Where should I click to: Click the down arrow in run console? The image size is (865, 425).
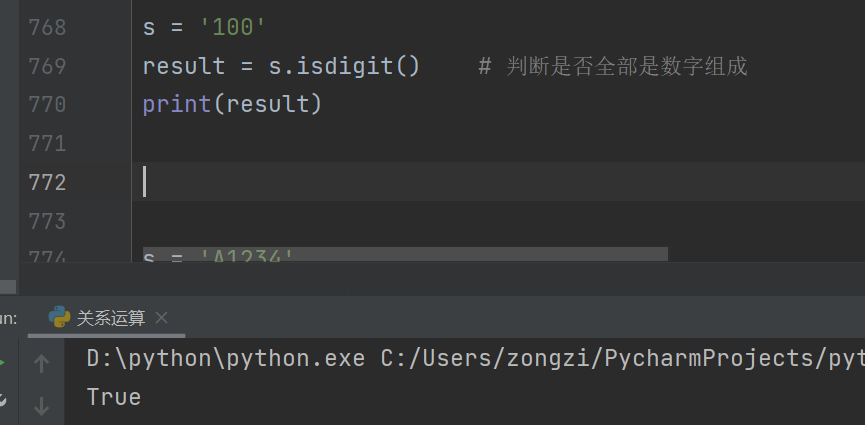pyautogui.click(x=41, y=405)
